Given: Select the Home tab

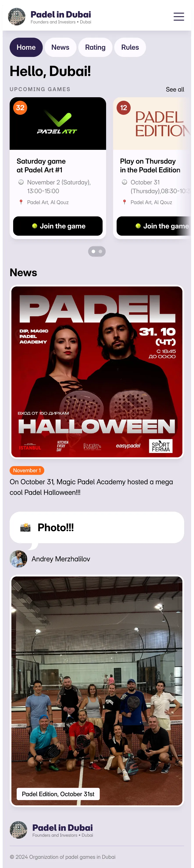Looking at the screenshot, I should (26, 48).
